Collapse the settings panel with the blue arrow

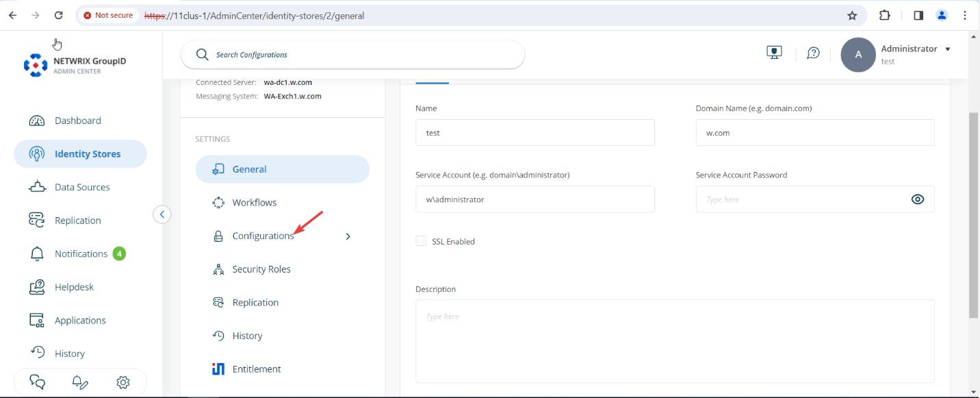[162, 214]
